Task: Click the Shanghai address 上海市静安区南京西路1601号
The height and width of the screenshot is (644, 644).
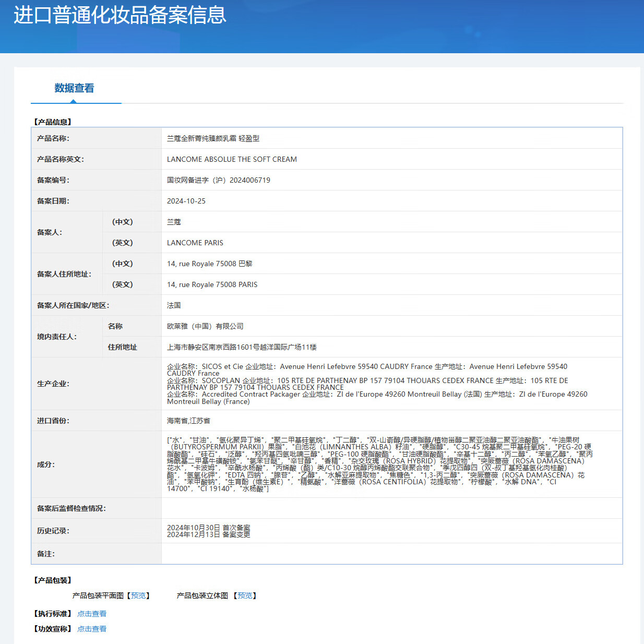Action: coord(242,347)
